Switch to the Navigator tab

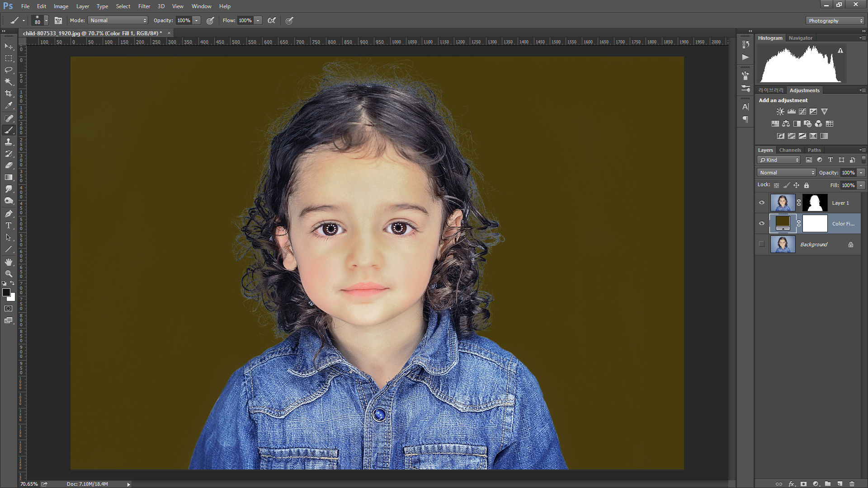tap(800, 38)
